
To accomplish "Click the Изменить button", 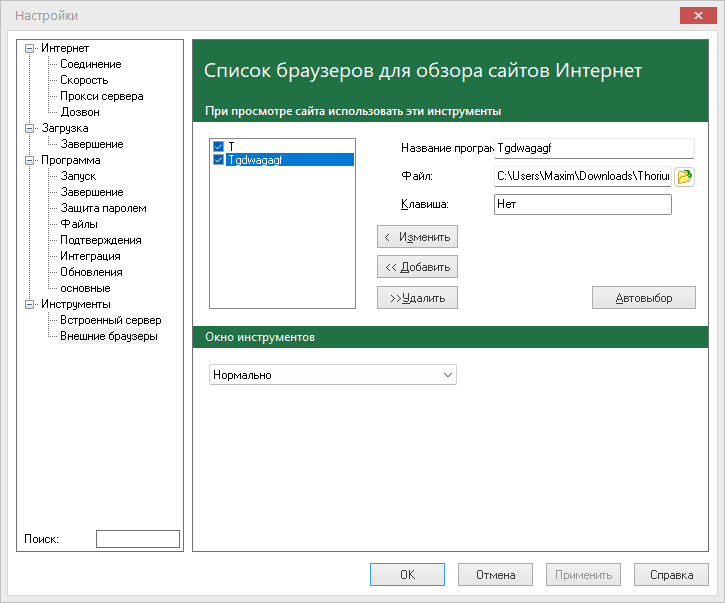I will tap(418, 237).
